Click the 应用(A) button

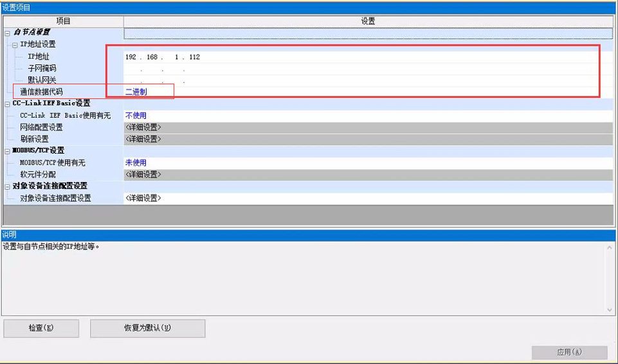pyautogui.click(x=569, y=352)
